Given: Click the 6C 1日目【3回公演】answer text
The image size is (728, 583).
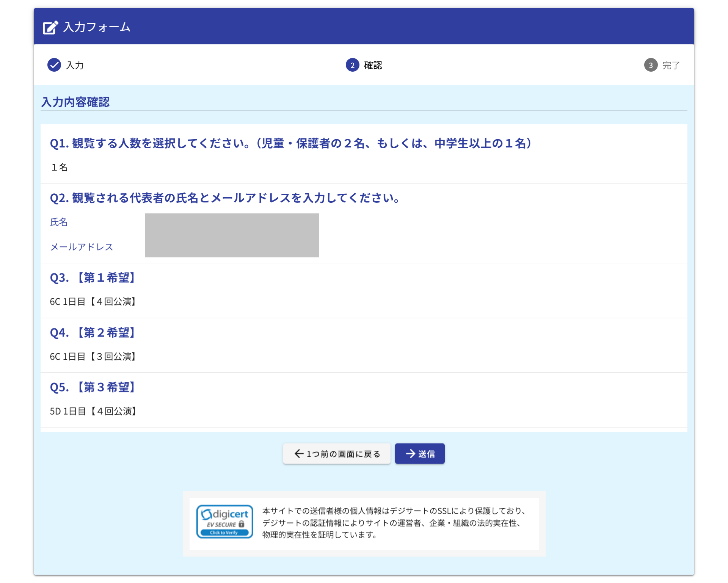Looking at the screenshot, I should point(93,356).
